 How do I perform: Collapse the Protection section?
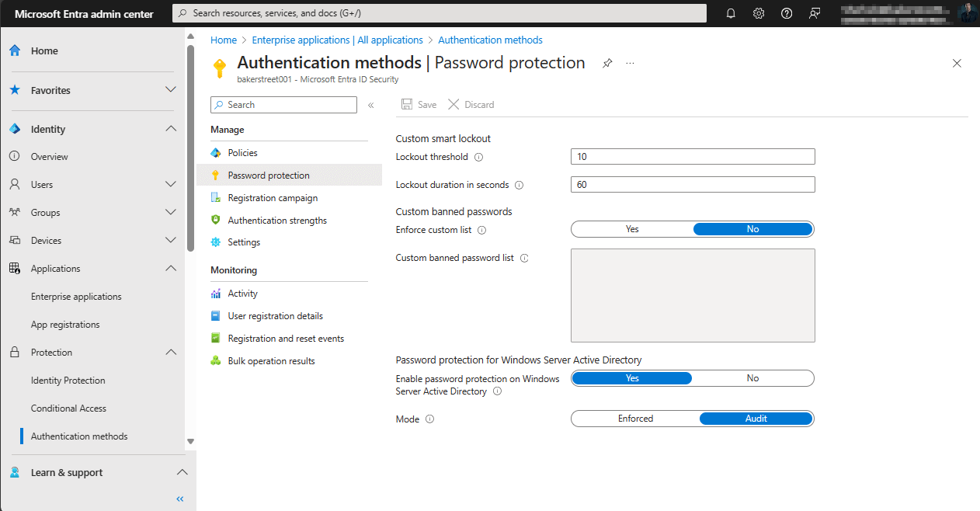point(172,352)
